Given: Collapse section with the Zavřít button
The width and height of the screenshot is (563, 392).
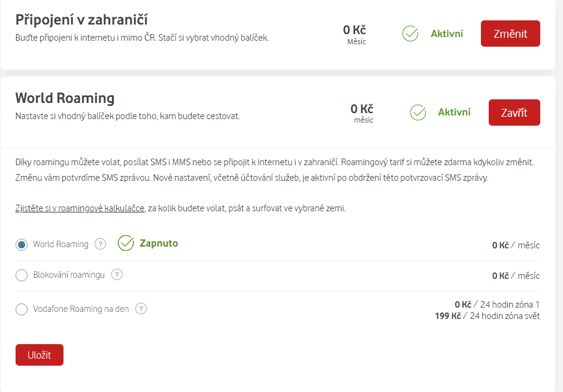Looking at the screenshot, I should point(514,113).
